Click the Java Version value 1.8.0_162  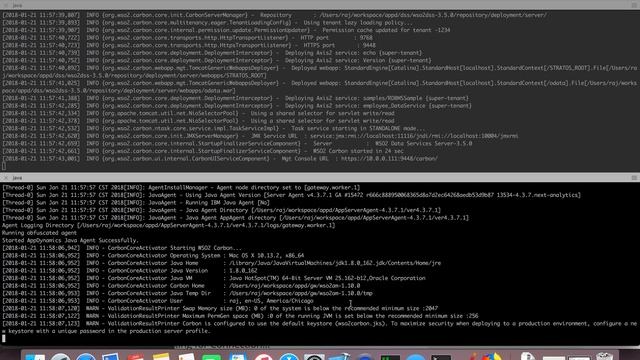coord(243,271)
